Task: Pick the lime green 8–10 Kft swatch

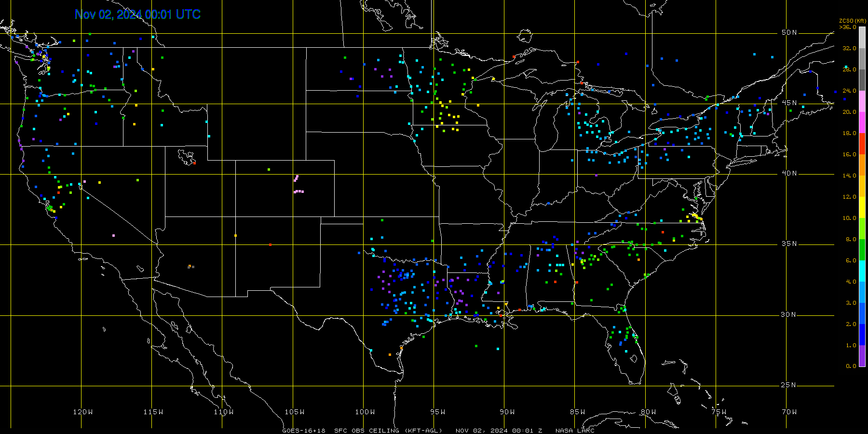Action: tap(862, 229)
